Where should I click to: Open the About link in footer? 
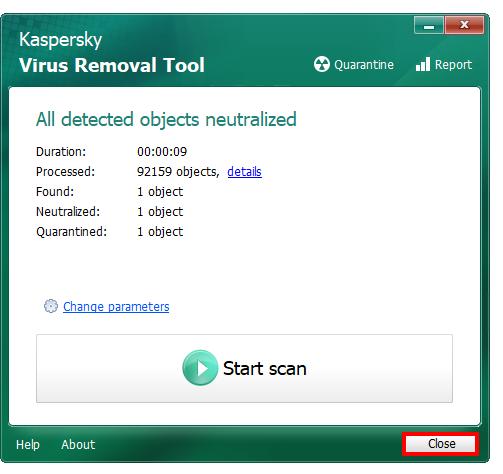tap(78, 445)
